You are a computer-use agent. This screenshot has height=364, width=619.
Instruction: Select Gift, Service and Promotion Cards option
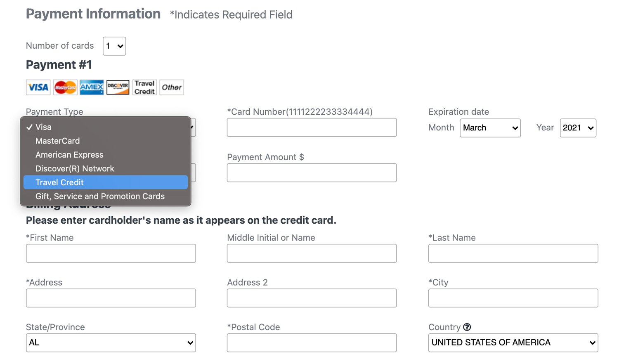[x=100, y=196]
